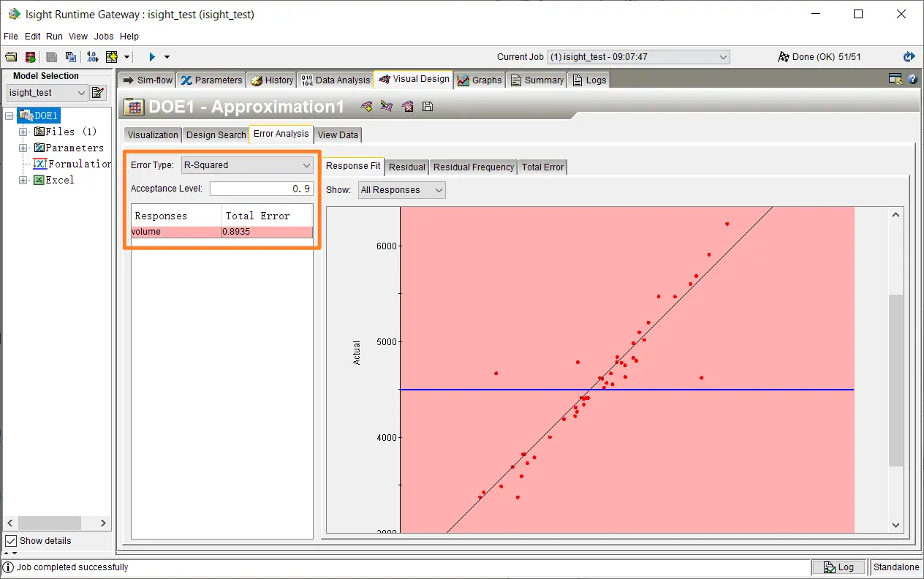Screen dimensions: 924x579
Task: Open the Show All Responses dropdown
Action: [x=401, y=190]
